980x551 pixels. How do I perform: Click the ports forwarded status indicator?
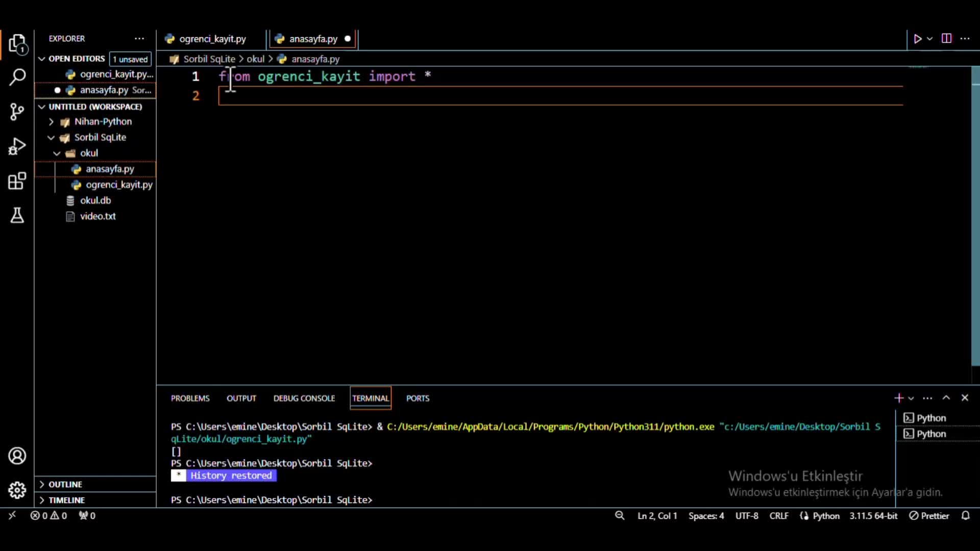(x=87, y=516)
